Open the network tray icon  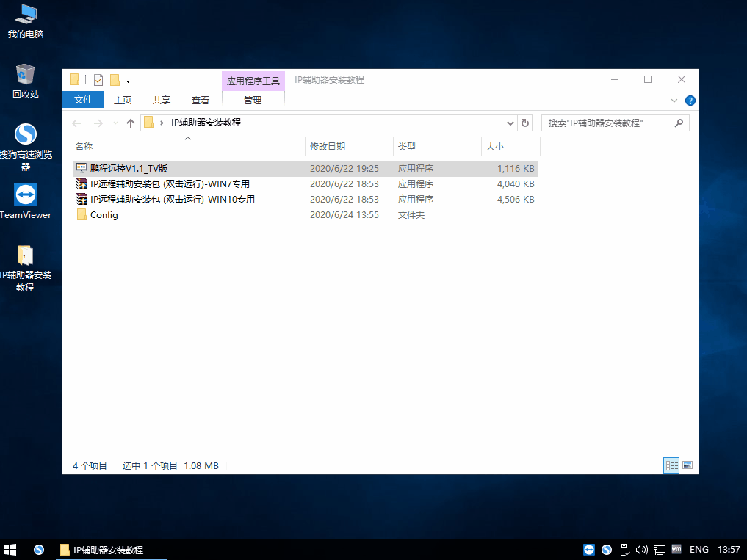[660, 550]
